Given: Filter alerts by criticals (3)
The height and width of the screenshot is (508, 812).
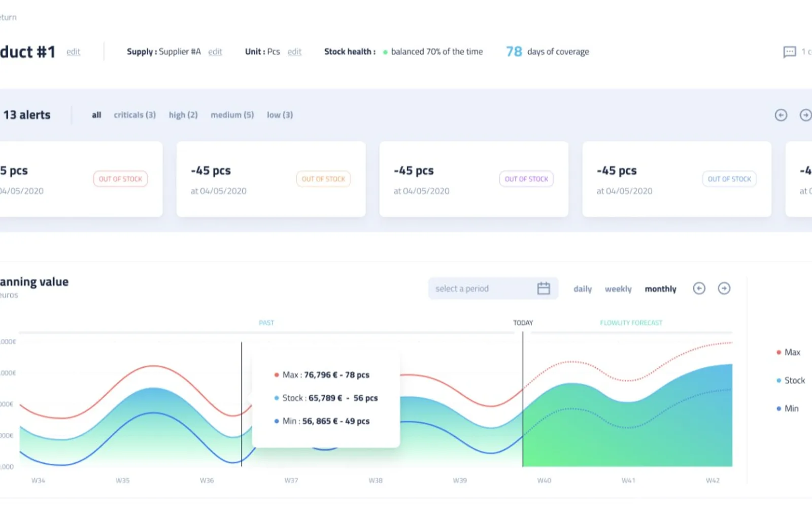Looking at the screenshot, I should point(134,115).
